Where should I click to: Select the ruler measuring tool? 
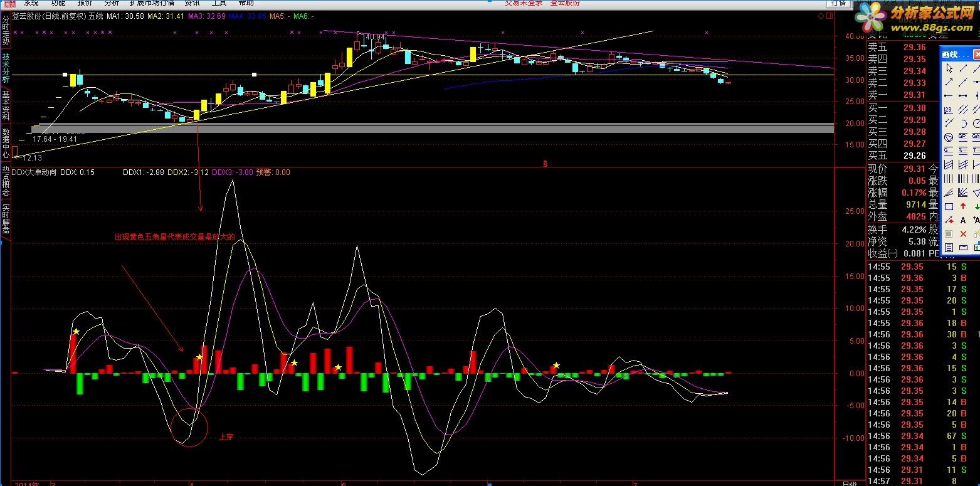pos(963,248)
